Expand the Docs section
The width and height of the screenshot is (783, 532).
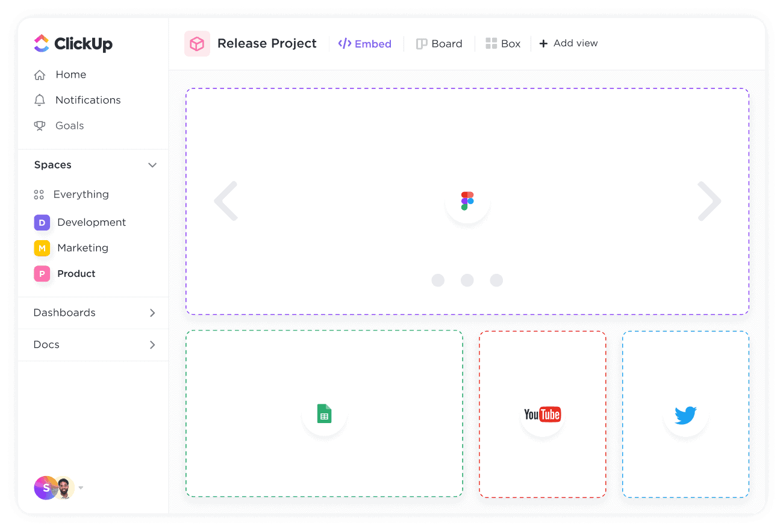(152, 345)
